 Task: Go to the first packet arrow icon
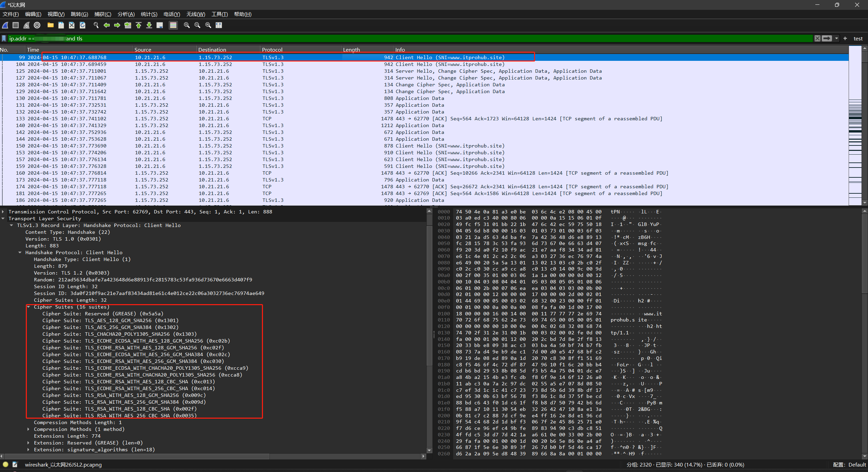pos(138,25)
